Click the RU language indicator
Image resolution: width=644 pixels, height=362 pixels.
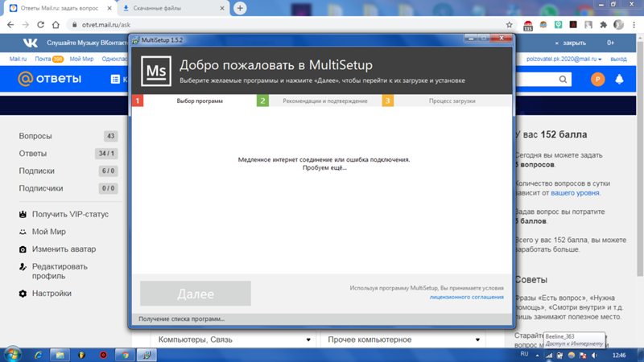[x=525, y=354]
